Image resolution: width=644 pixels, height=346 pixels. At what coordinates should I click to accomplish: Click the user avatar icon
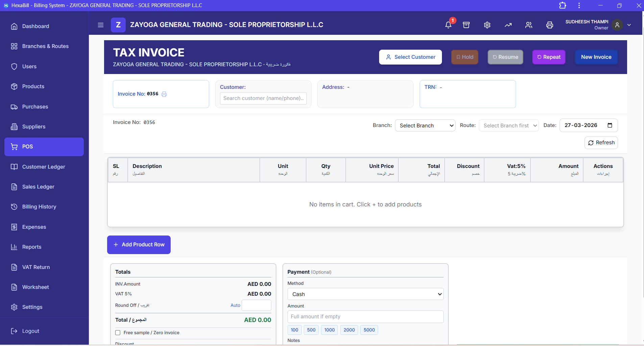[x=617, y=25]
